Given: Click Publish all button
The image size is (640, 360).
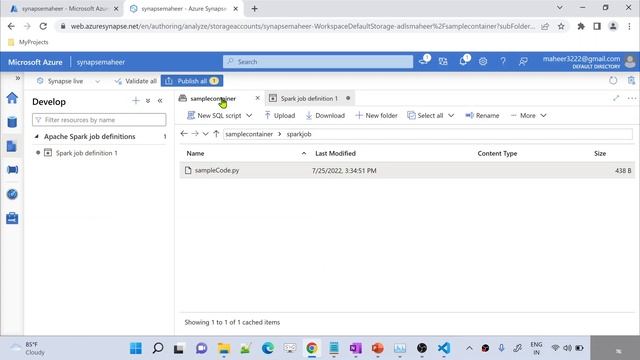Looking at the screenshot, I should [192, 81].
